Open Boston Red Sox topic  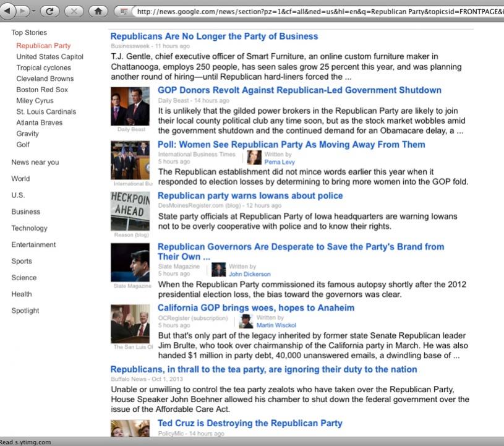point(42,90)
